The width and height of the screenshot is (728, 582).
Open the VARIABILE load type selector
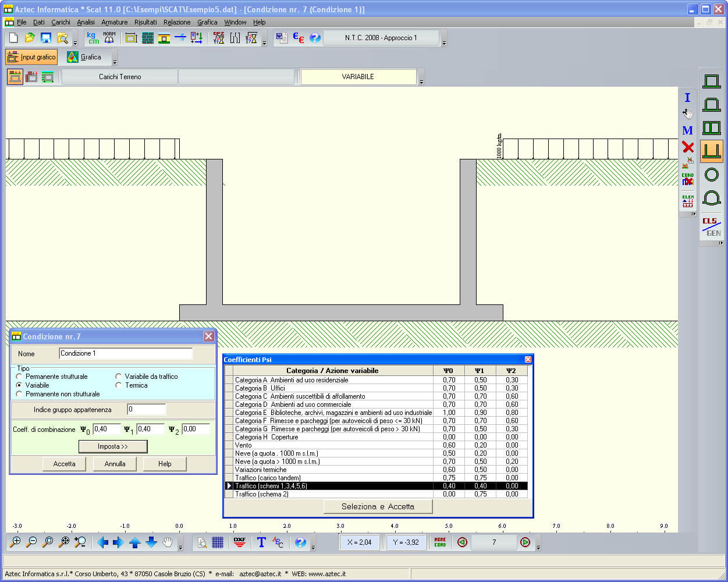point(358,77)
